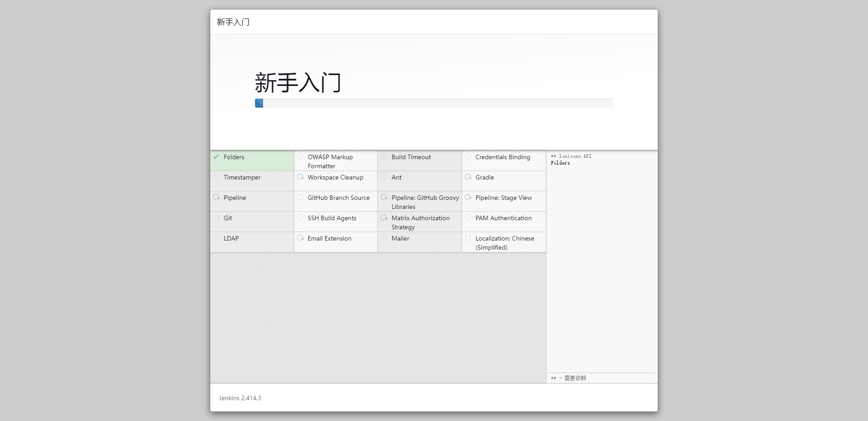Click the pending circle next to LDAP

click(x=216, y=238)
